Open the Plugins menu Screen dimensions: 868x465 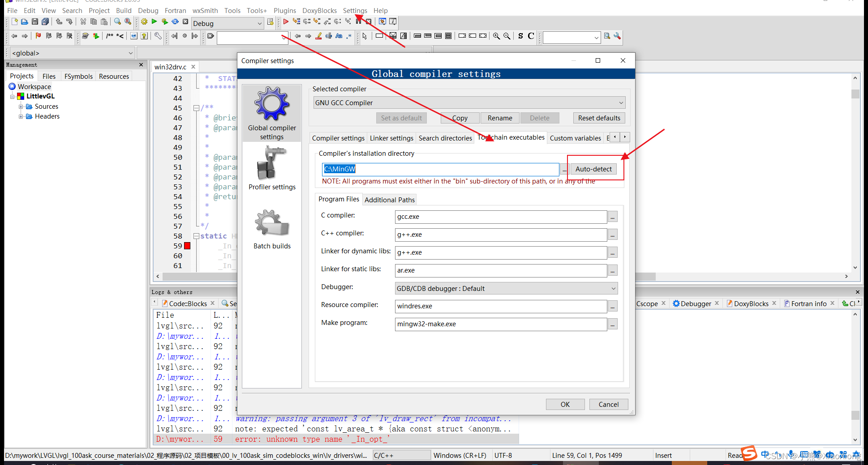285,10
